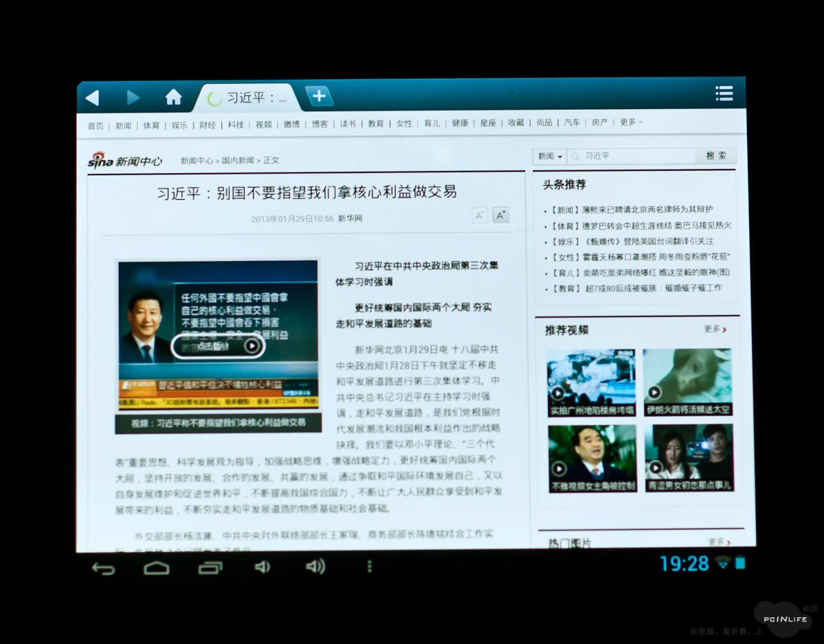Click 更多 link beside 推荐视频

[715, 329]
